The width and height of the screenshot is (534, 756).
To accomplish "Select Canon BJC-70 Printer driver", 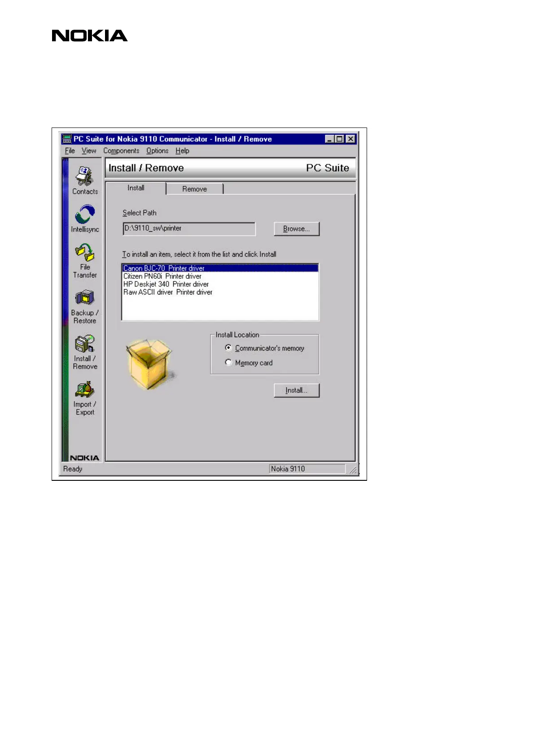I will click(220, 268).
